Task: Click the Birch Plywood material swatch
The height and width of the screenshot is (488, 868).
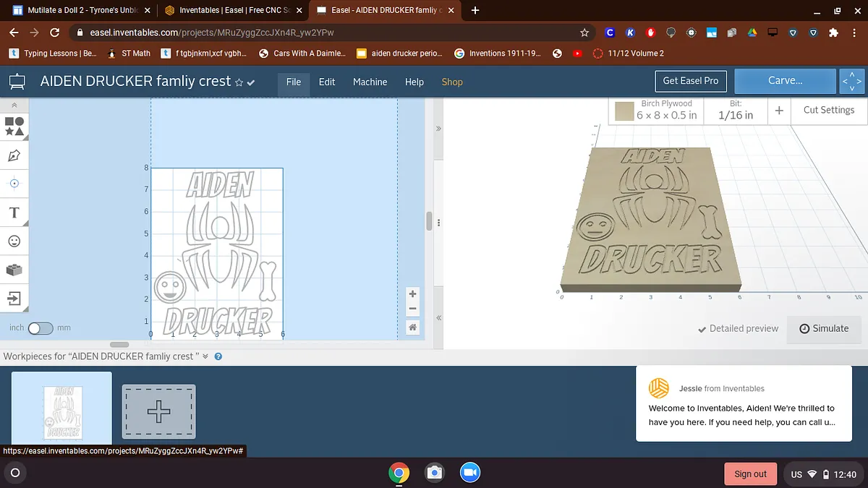Action: (x=624, y=111)
